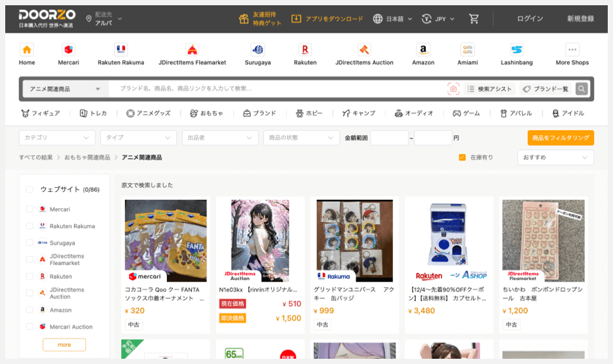Open the Home shop icon

27,50
